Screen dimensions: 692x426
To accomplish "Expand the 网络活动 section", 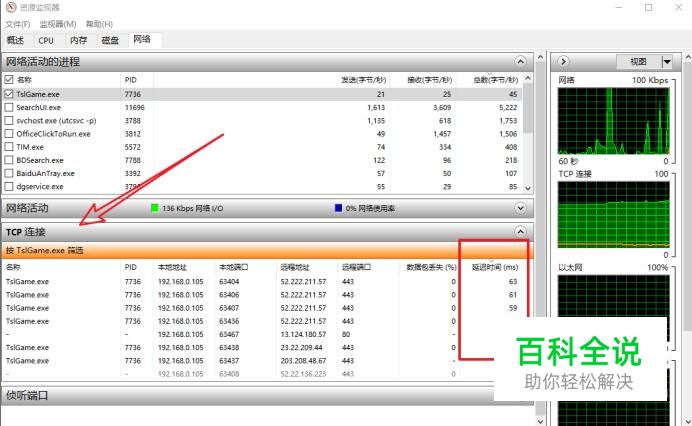I will [520, 208].
